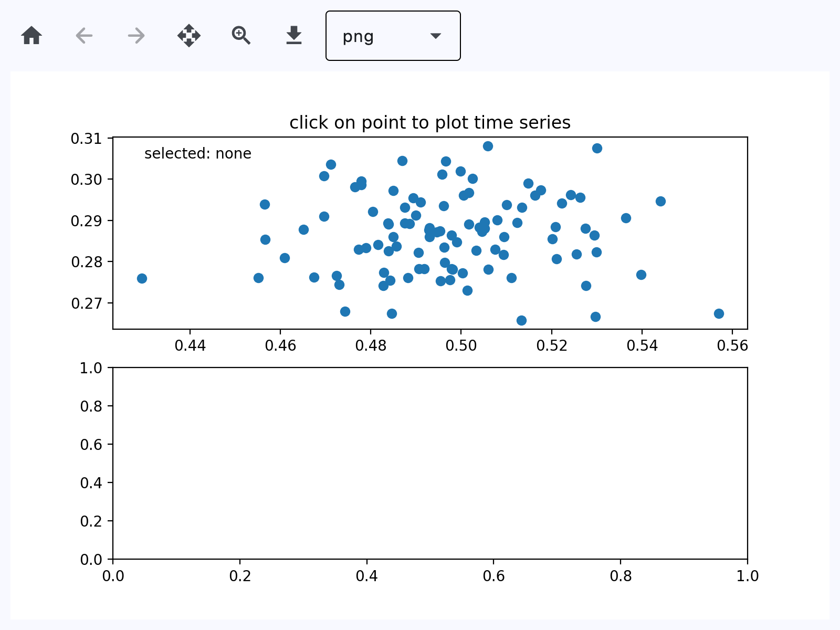Activate the Pan tool with four arrows

click(189, 36)
